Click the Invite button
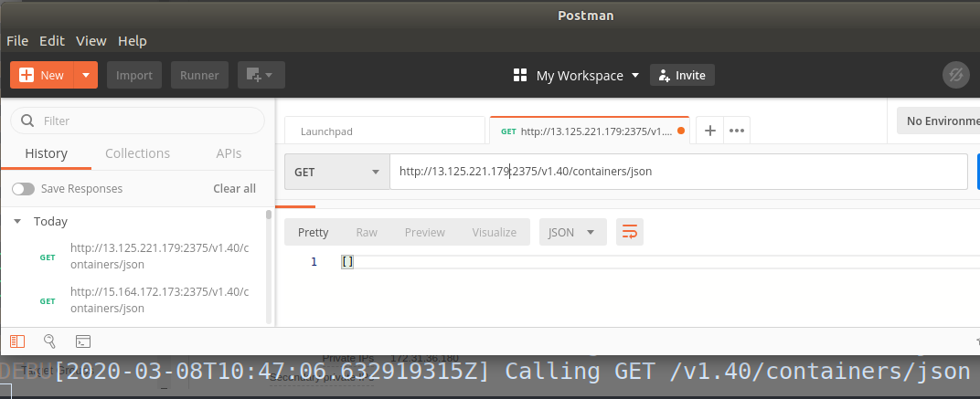980x399 pixels. [682, 76]
